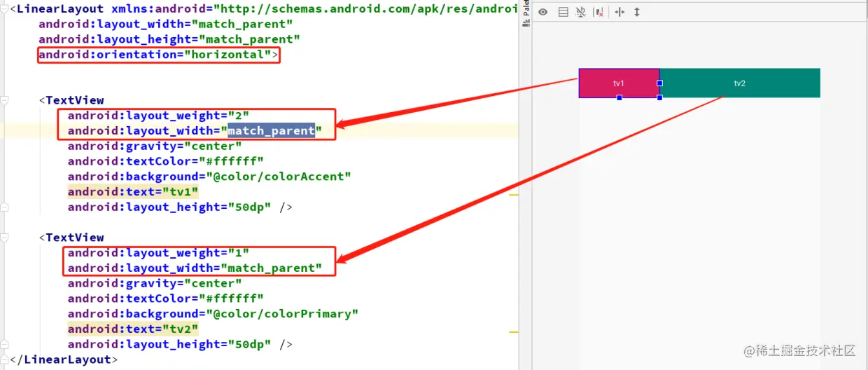Click the distribute weights evenly icon
This screenshot has width=868, height=370.
pyautogui.click(x=619, y=12)
